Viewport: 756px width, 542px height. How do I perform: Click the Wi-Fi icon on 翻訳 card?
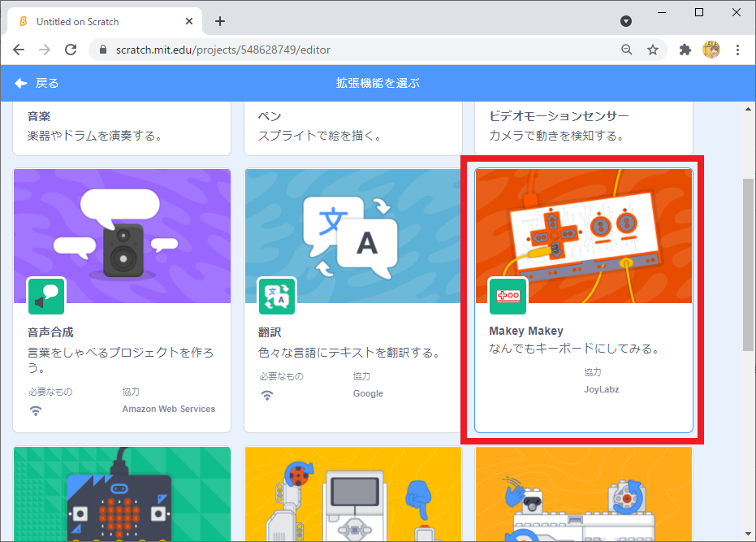pyautogui.click(x=267, y=395)
